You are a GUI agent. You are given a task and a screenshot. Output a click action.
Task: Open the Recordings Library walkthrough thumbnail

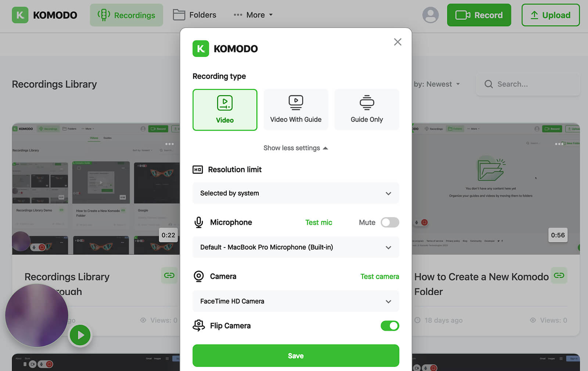[x=96, y=189]
